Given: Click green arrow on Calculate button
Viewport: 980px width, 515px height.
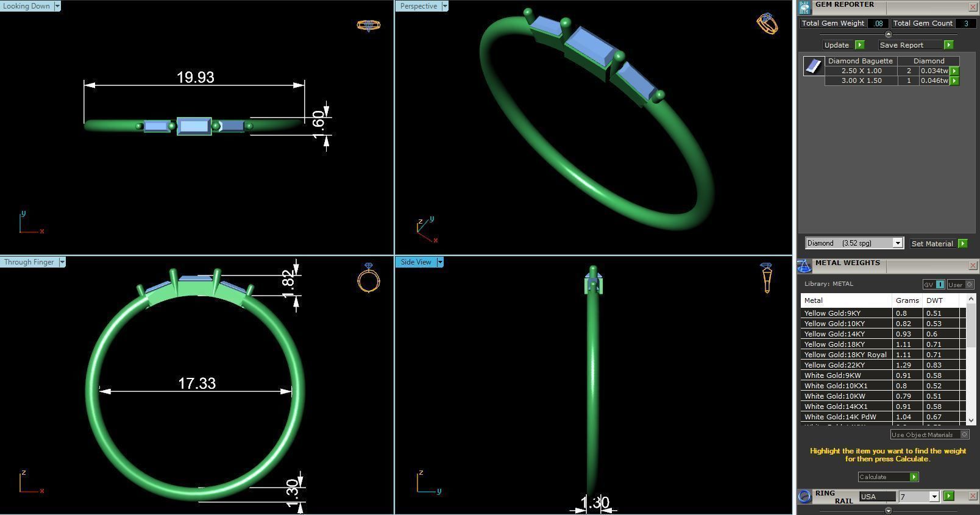Looking at the screenshot, I should pyautogui.click(x=914, y=477).
